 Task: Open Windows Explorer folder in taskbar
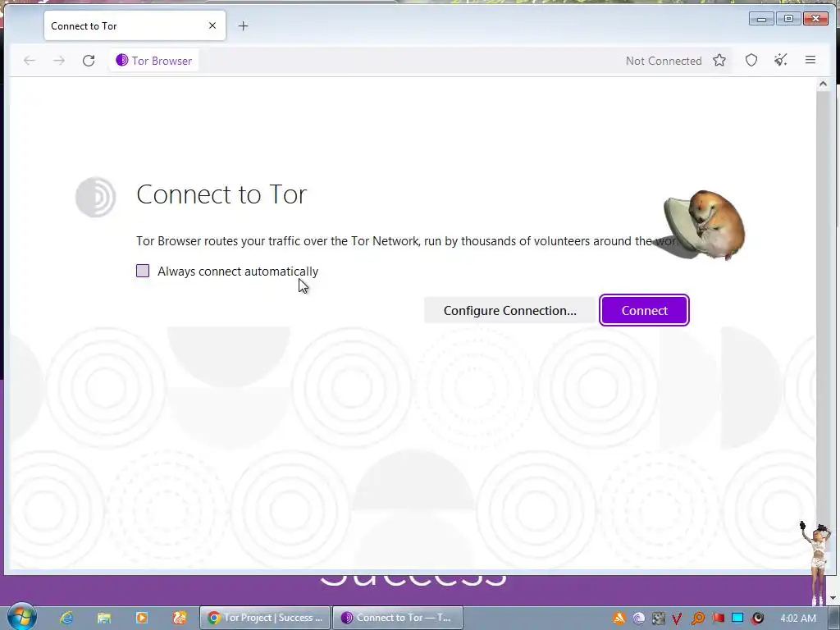[104, 618]
